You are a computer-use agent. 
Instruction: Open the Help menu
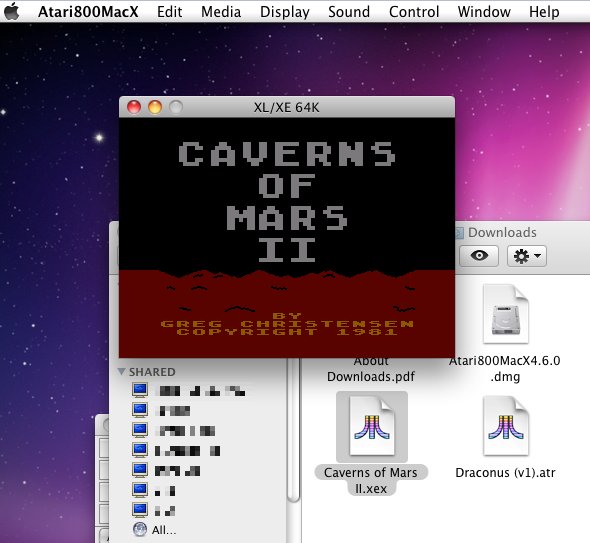[x=544, y=12]
